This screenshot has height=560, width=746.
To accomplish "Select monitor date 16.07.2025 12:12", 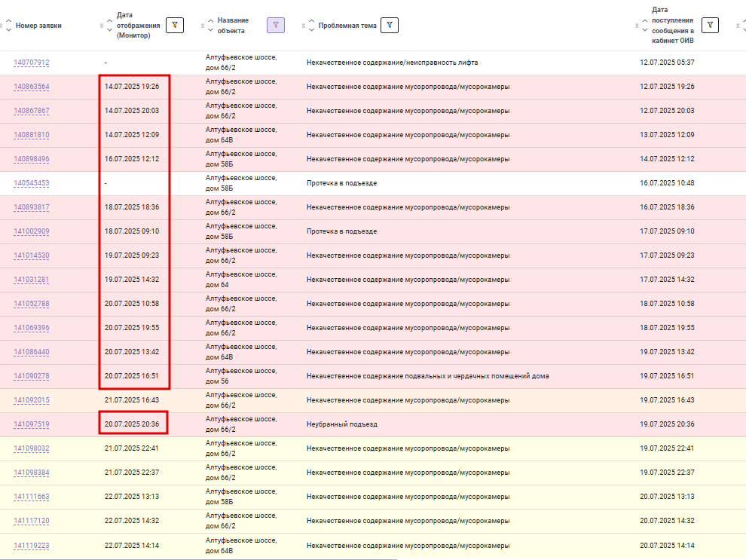I will pyautogui.click(x=132, y=159).
